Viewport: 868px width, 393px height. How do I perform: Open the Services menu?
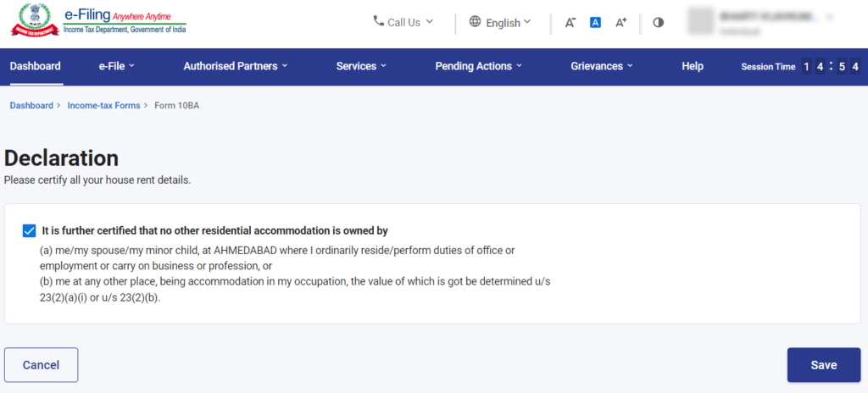click(361, 66)
